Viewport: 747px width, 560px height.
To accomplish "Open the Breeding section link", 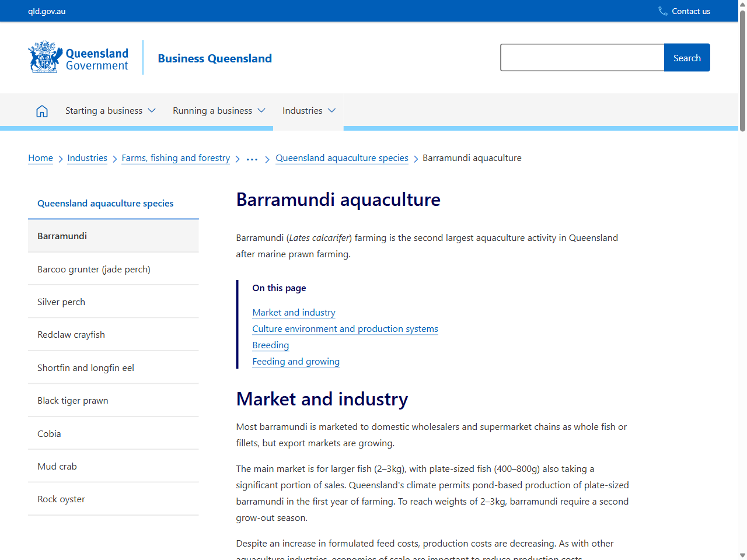I will (270, 345).
